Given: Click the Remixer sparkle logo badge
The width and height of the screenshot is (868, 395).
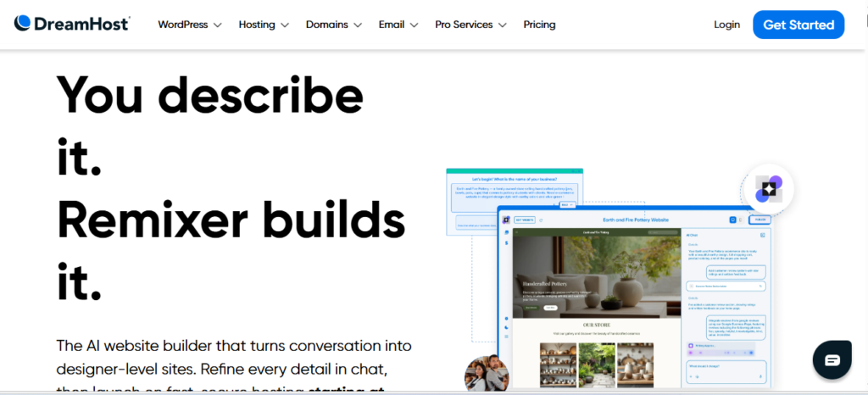Looking at the screenshot, I should click(768, 190).
